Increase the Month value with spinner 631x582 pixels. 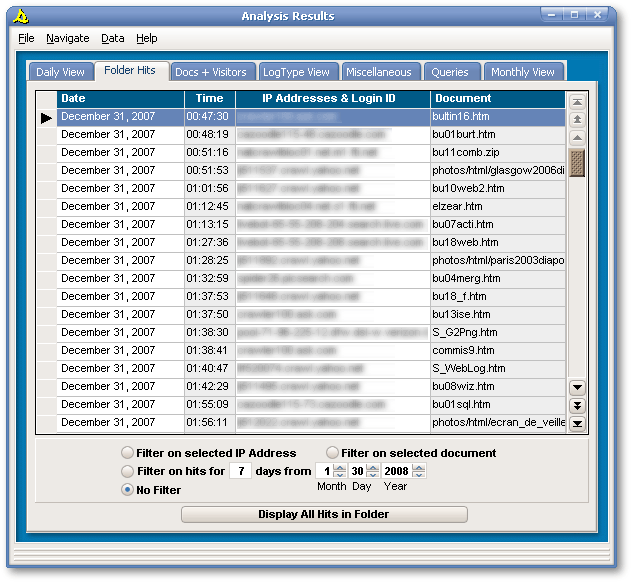(341, 467)
